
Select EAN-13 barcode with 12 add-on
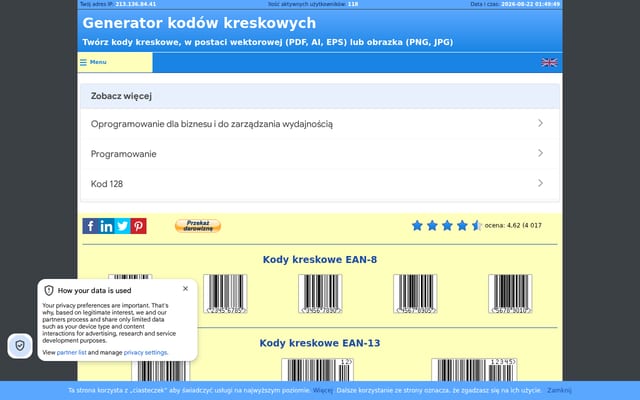point(317,370)
